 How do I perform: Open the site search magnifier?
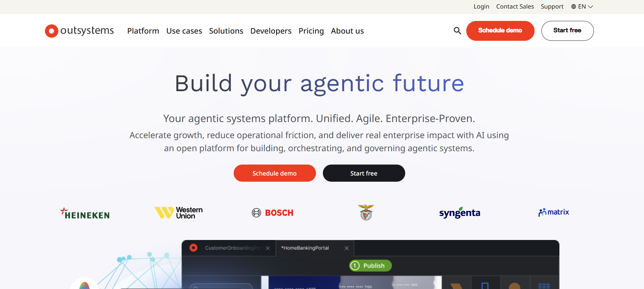coord(457,31)
